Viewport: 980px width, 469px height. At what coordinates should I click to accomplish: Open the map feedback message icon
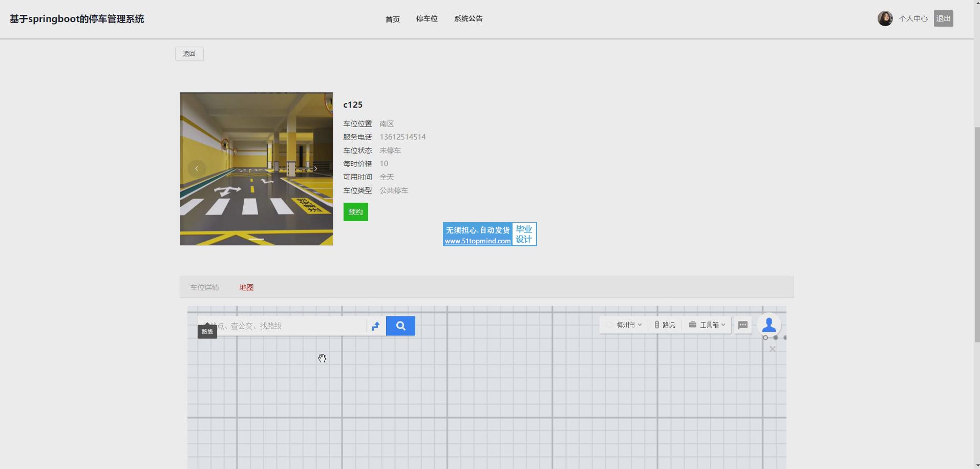pos(743,325)
